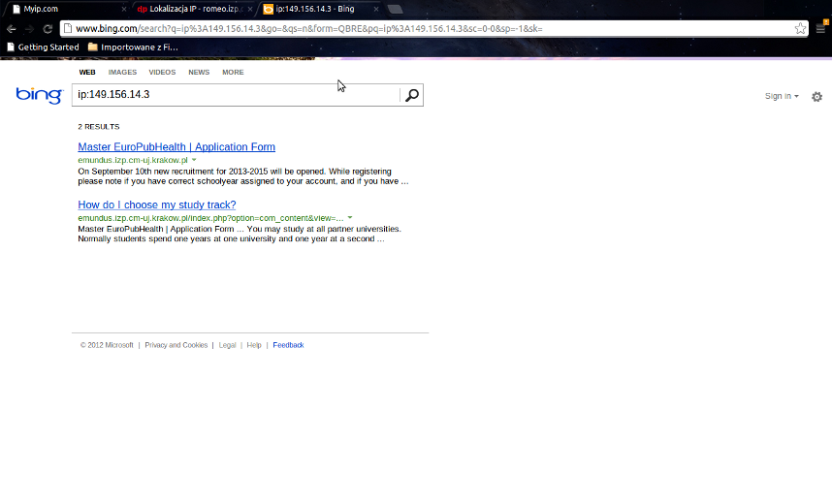Open the Legal footer link

(x=227, y=345)
